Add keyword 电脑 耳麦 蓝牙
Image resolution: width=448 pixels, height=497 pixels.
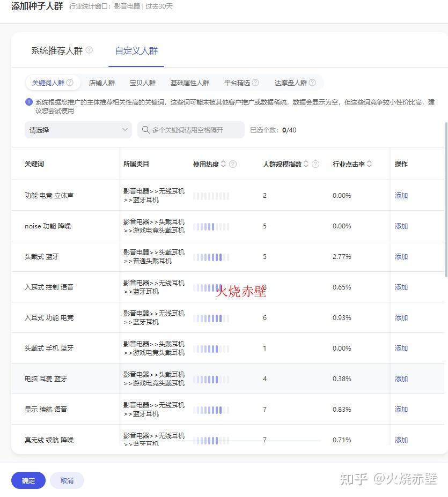pos(401,379)
